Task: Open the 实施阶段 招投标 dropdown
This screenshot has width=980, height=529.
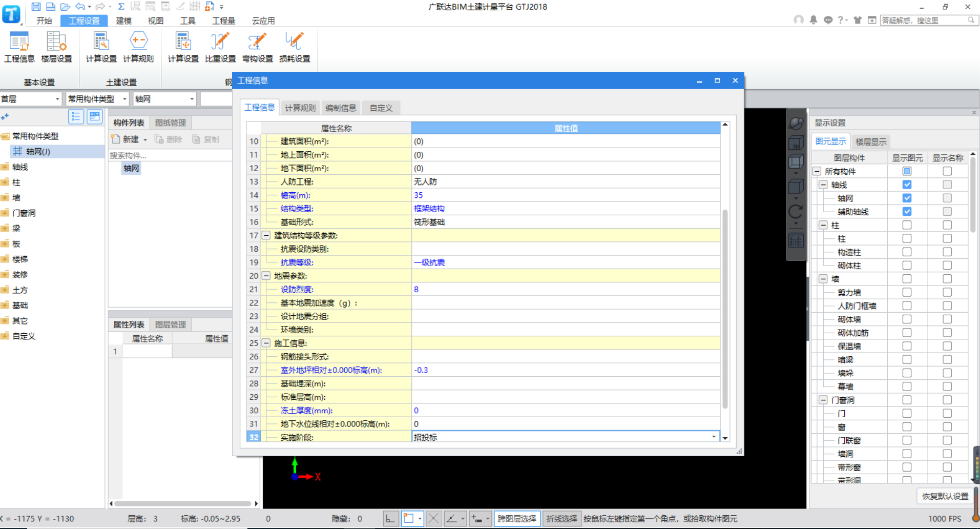Action: coord(714,437)
